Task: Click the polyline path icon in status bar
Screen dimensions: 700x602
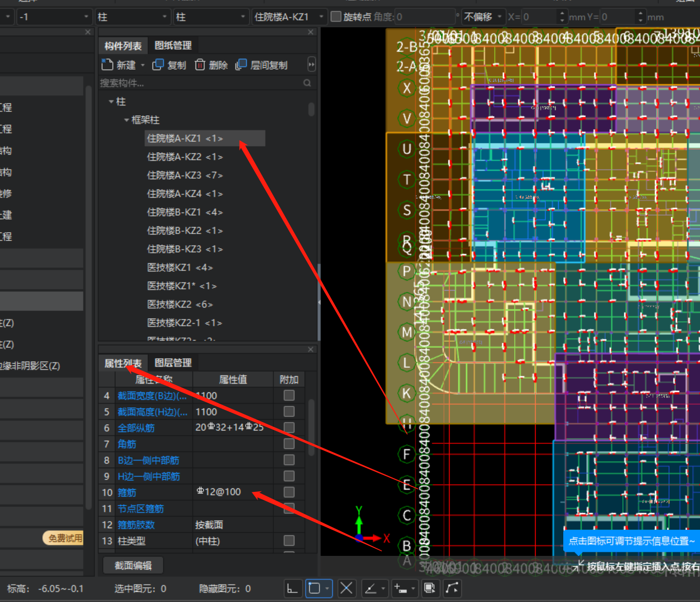Action: click(x=452, y=588)
